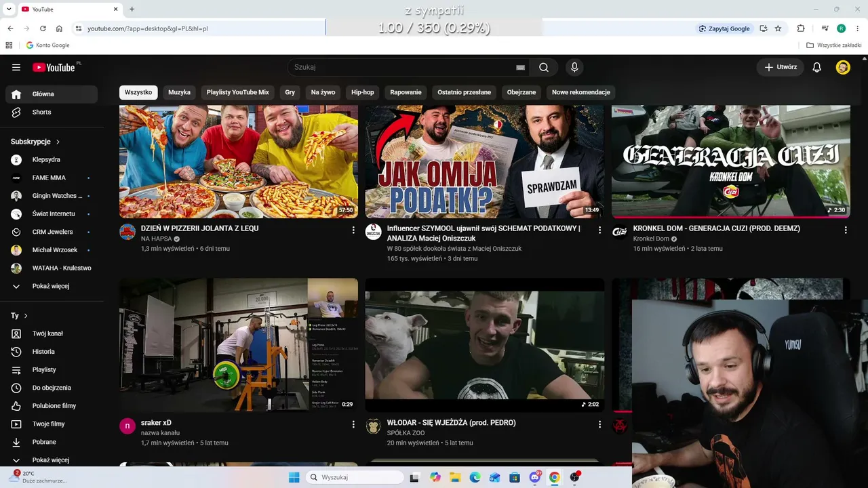
Task: Click the YouTube logo
Action: pyautogui.click(x=54, y=67)
